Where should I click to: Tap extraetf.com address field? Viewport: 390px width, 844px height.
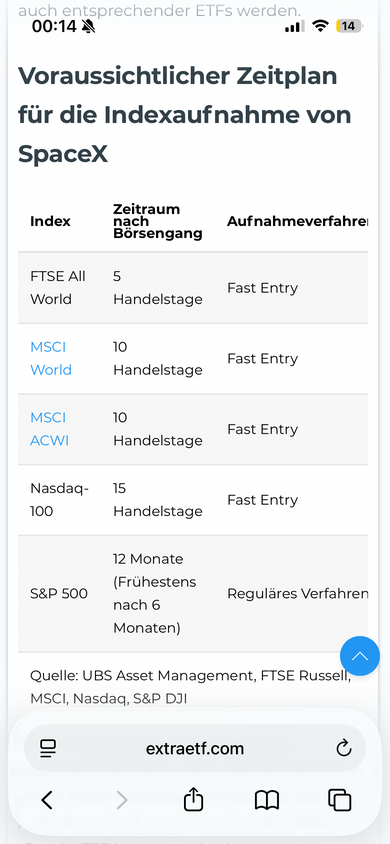point(195,748)
